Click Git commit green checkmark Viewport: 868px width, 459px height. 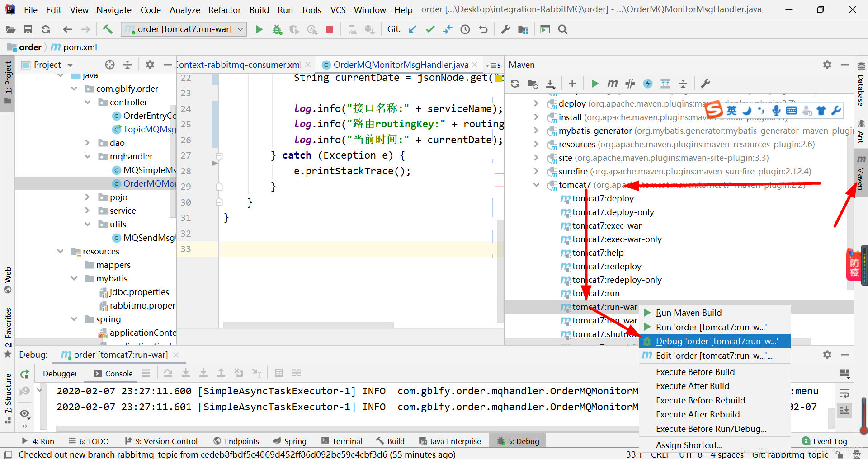[430, 29]
